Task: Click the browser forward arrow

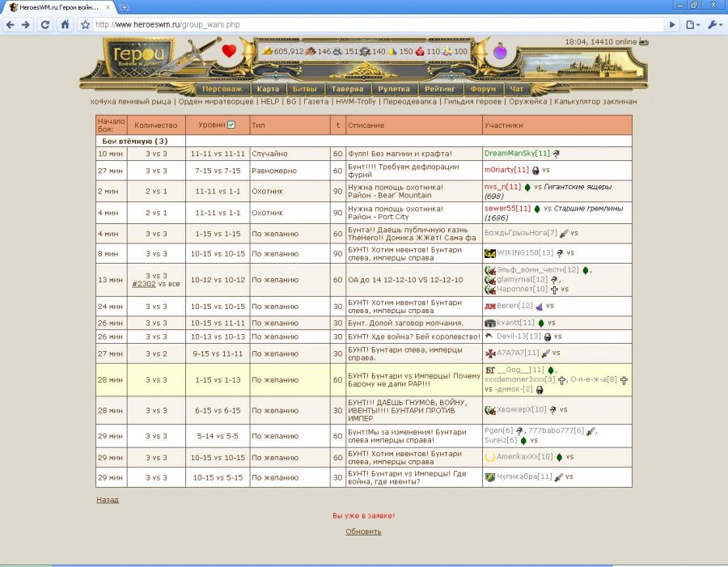Action: 26,24
